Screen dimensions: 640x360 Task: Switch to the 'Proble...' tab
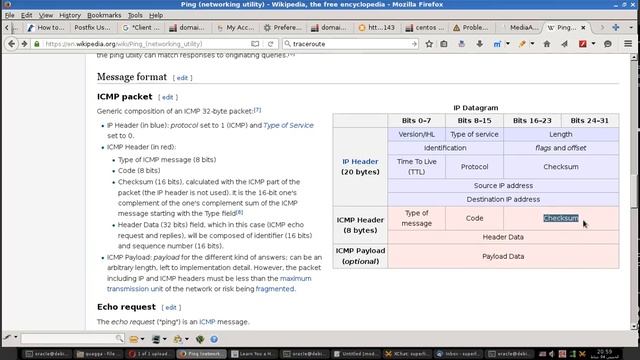point(471,27)
